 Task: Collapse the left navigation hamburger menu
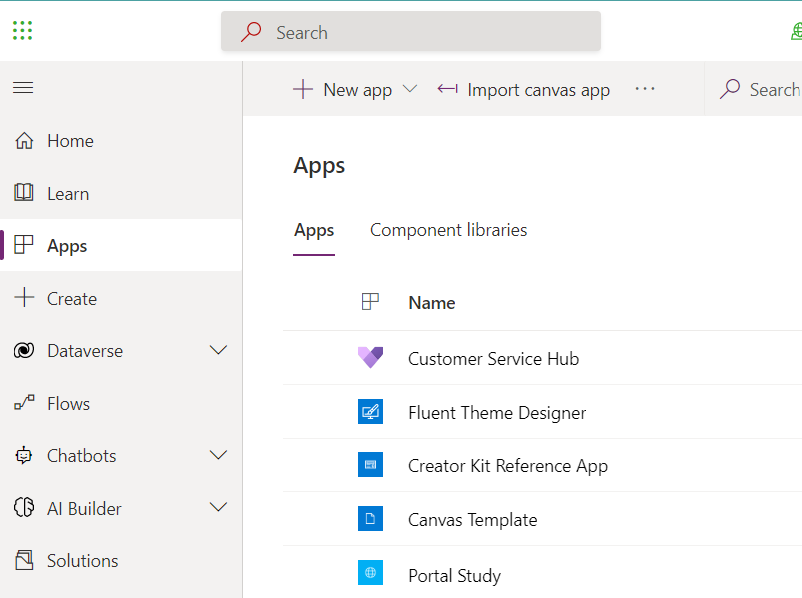(23, 88)
